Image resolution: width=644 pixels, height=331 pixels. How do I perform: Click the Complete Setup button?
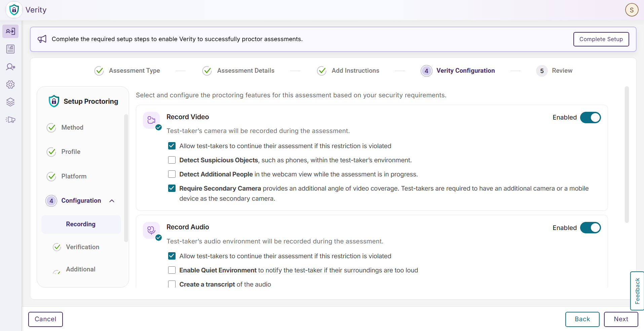[601, 39]
